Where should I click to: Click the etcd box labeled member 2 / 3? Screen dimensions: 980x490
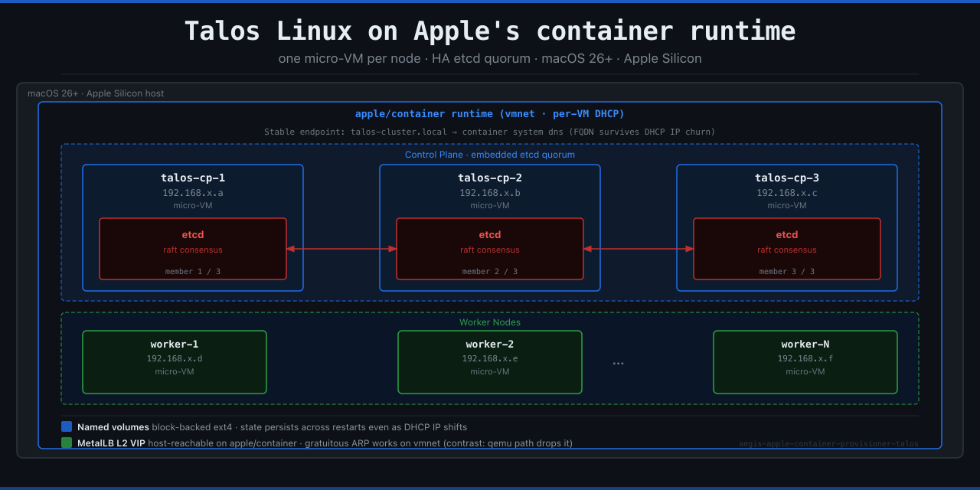490,249
